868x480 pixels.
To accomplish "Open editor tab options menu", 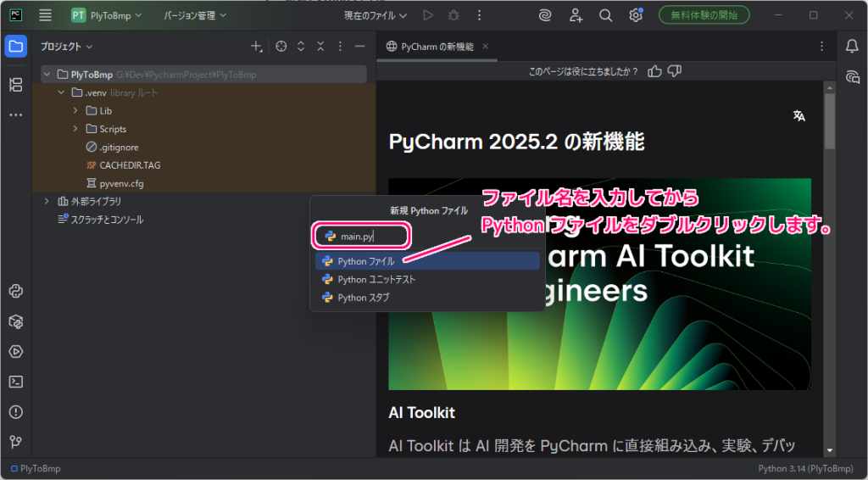I will click(822, 47).
